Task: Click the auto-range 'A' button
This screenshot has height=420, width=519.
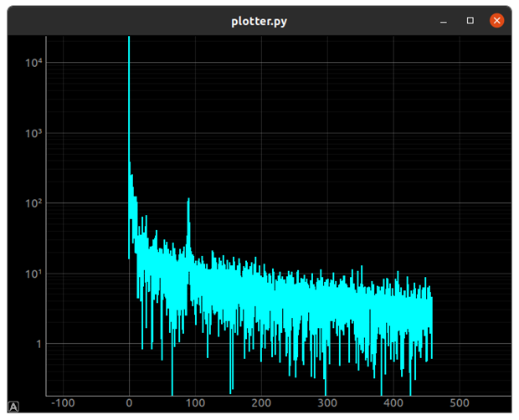Action: pyautogui.click(x=13, y=406)
